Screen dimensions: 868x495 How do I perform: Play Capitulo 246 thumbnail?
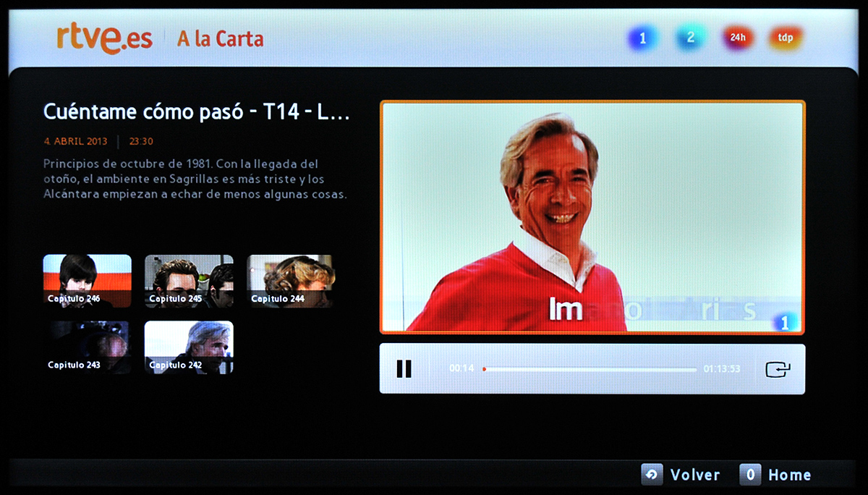(87, 281)
